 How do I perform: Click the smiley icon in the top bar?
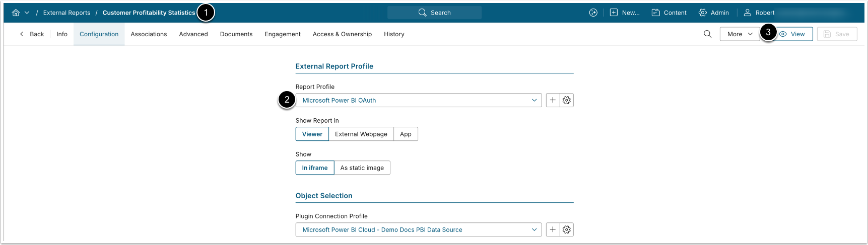point(593,13)
